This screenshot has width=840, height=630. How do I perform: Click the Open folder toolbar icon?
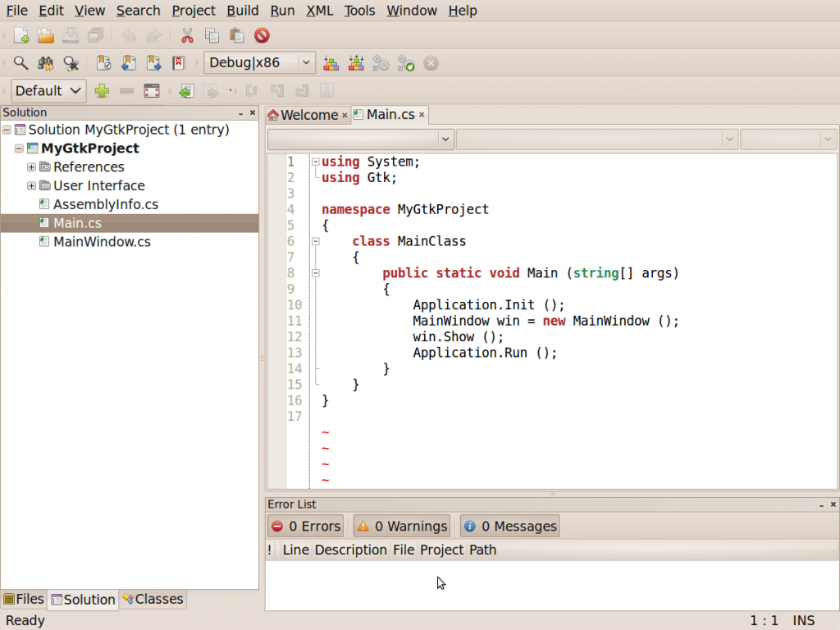(x=46, y=36)
